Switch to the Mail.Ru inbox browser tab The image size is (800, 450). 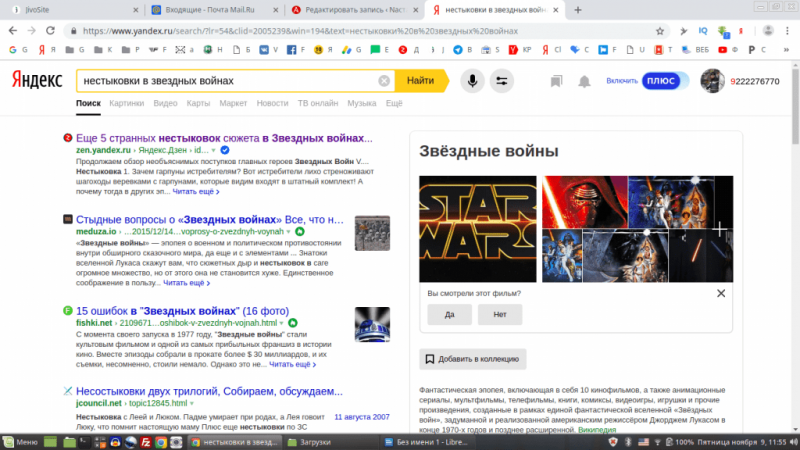click(212, 10)
